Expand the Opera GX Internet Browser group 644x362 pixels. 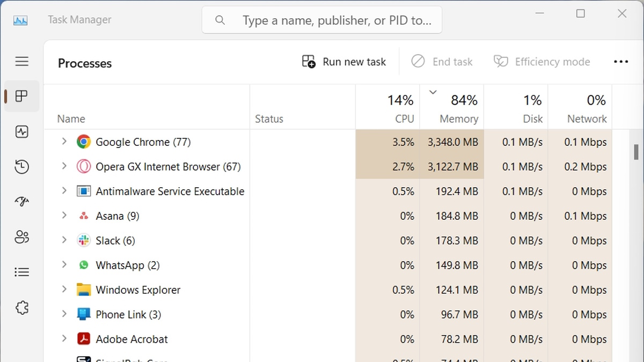[64, 166]
